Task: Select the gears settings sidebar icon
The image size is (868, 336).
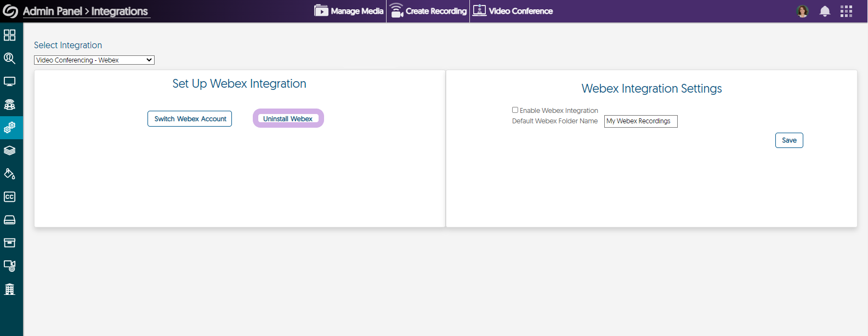Action: pos(10,128)
